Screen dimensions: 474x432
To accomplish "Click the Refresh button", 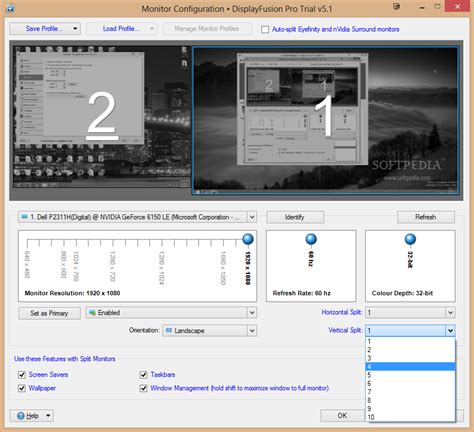I will 426,217.
